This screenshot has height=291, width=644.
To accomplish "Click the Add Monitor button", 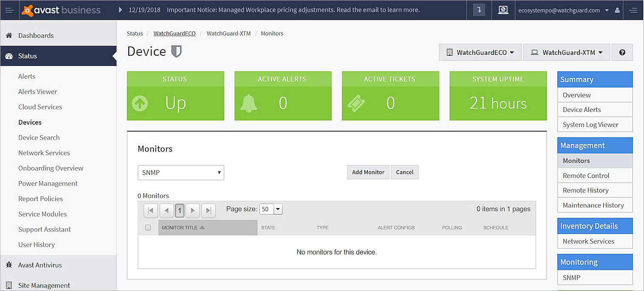I will click(x=368, y=172).
